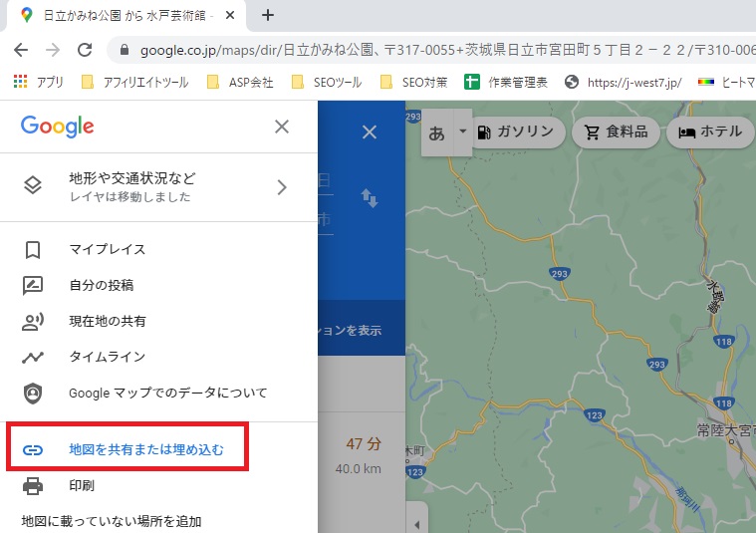Select the 47 分 40.0 km route

coord(362,456)
